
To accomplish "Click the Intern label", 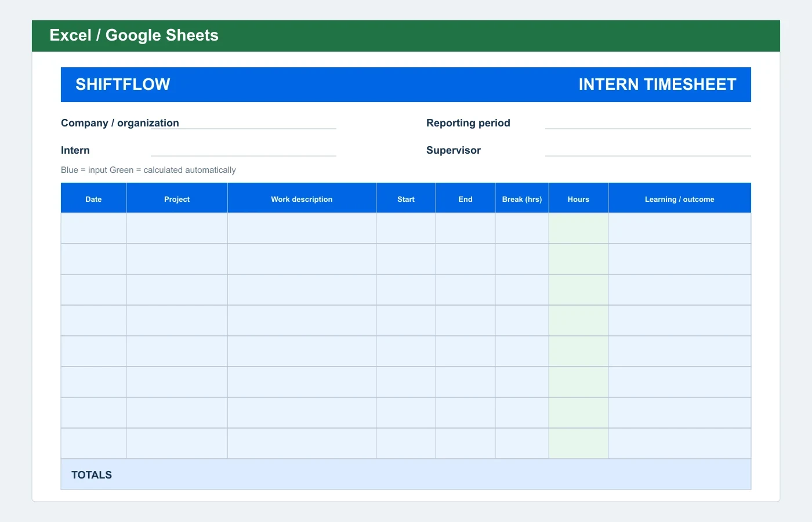I will click(x=75, y=150).
